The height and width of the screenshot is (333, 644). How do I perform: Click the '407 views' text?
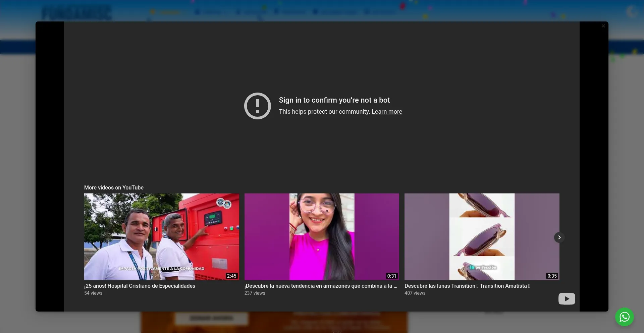(415, 293)
